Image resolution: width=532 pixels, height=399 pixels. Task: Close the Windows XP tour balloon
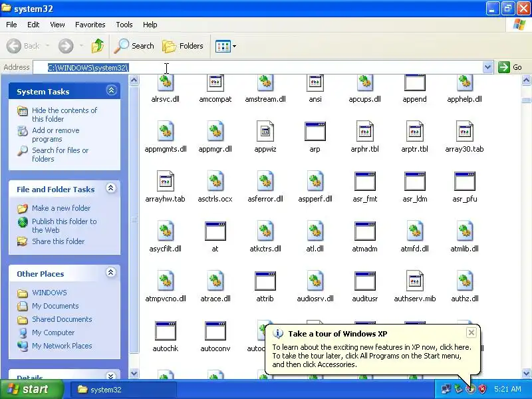(471, 332)
